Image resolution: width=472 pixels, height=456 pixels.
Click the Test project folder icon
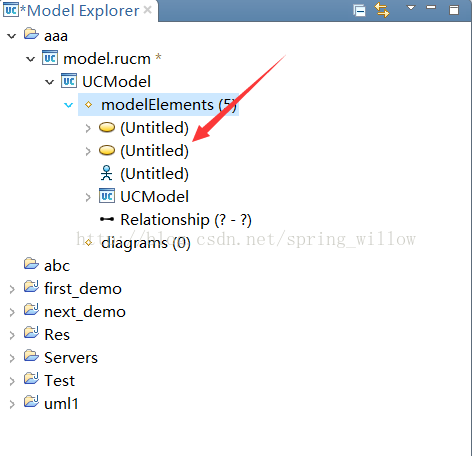[x=31, y=379]
